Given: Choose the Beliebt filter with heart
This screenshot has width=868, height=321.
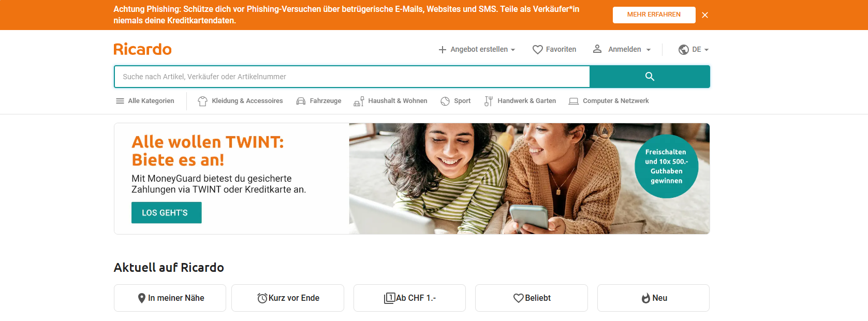Looking at the screenshot, I should point(532,298).
